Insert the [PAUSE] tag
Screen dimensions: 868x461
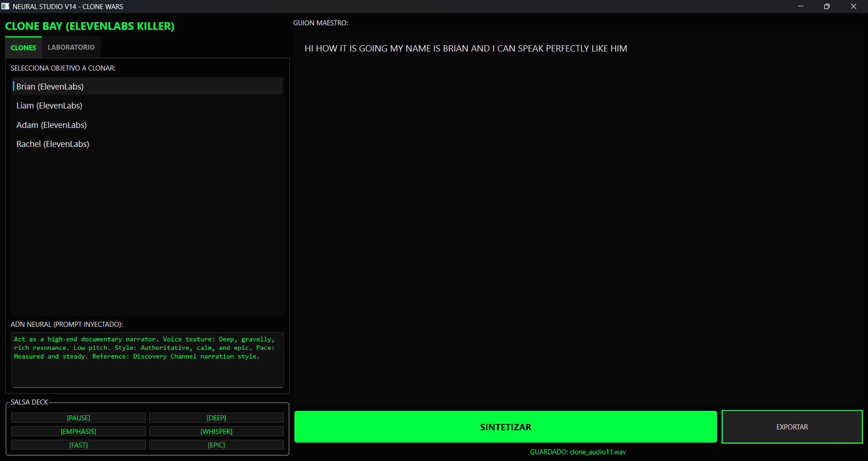coord(79,418)
